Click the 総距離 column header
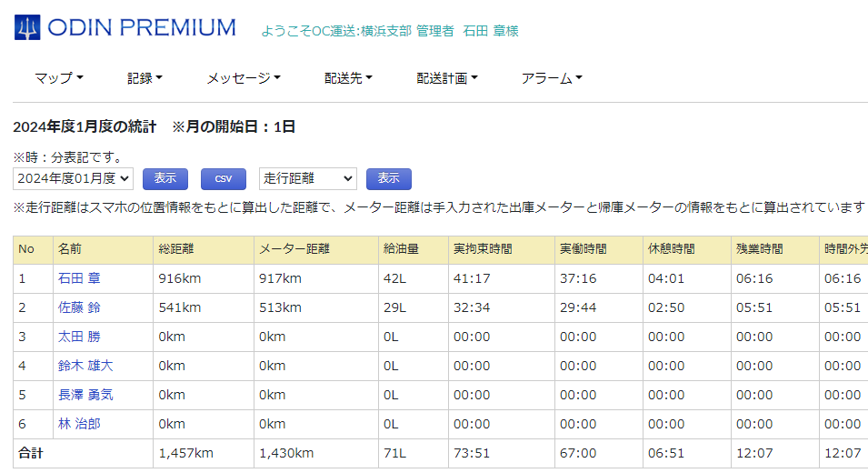Screen dimensions: 868x473 click(177, 249)
